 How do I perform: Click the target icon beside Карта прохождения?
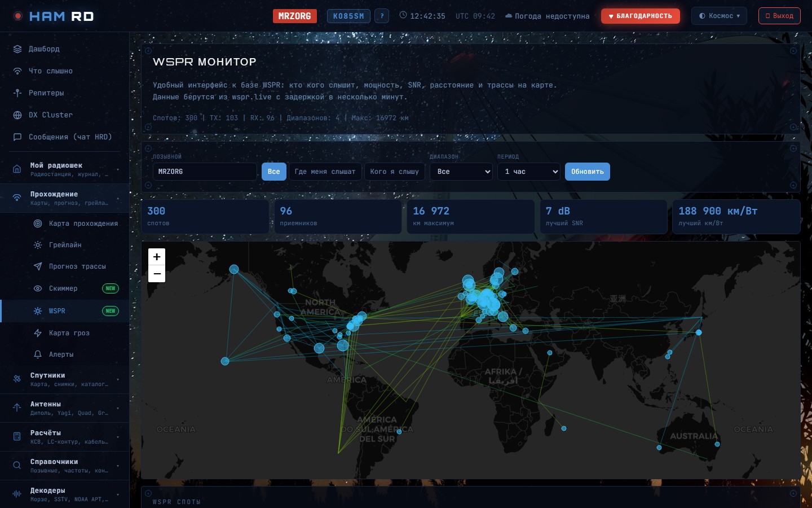[x=38, y=224]
